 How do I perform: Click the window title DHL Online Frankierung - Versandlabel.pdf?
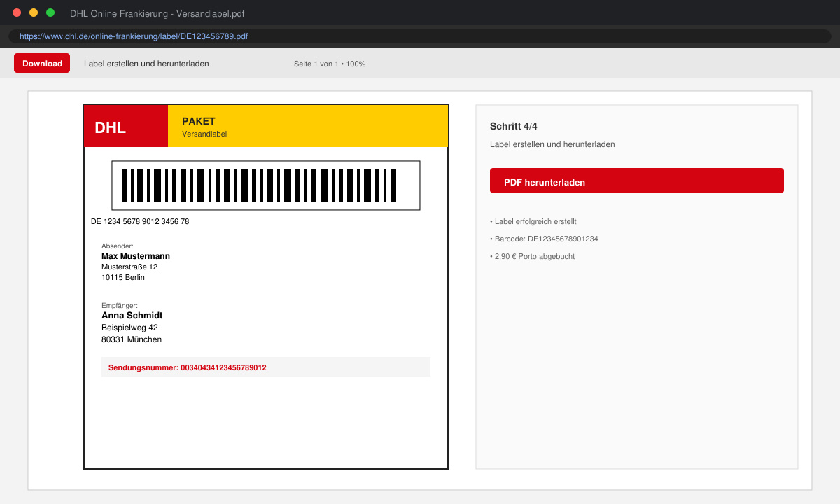click(x=157, y=14)
